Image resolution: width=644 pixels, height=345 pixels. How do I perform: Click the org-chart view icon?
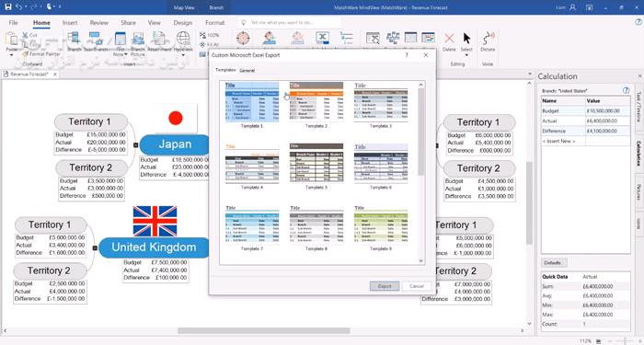click(x=393, y=38)
